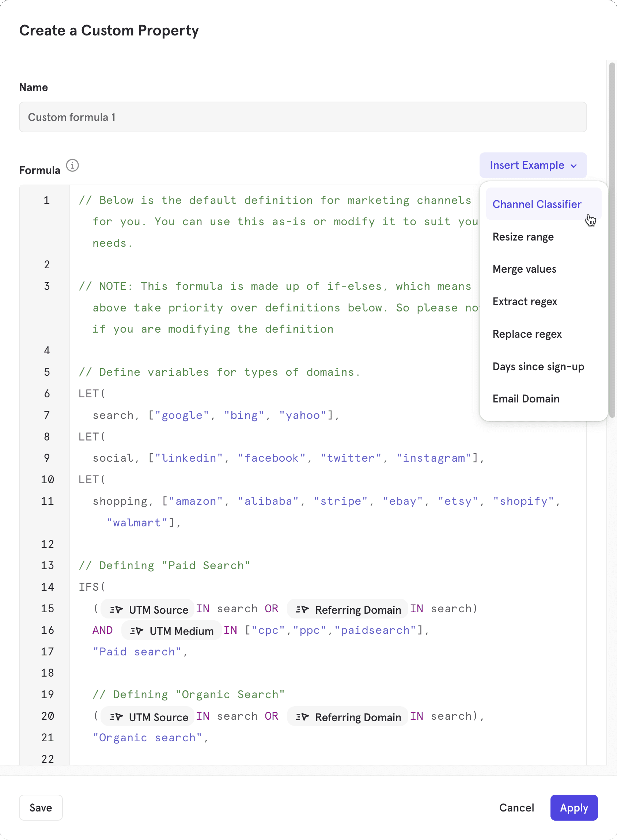Click the UTM Source token on line 20
This screenshot has height=840, width=617.
coord(147,716)
